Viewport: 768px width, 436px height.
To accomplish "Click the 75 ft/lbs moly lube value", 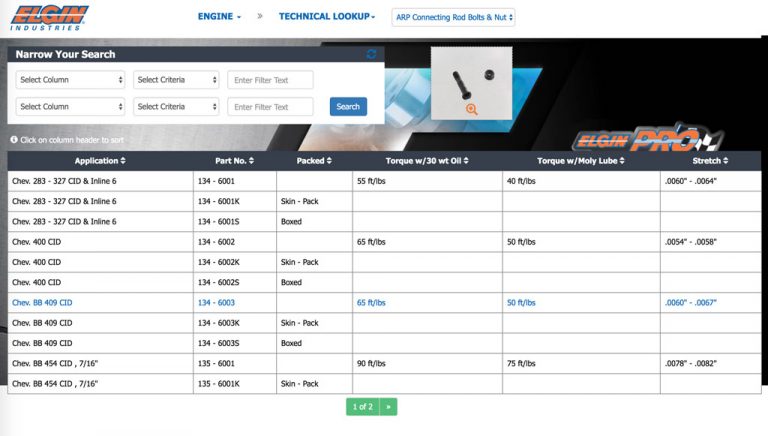I will click(521, 363).
